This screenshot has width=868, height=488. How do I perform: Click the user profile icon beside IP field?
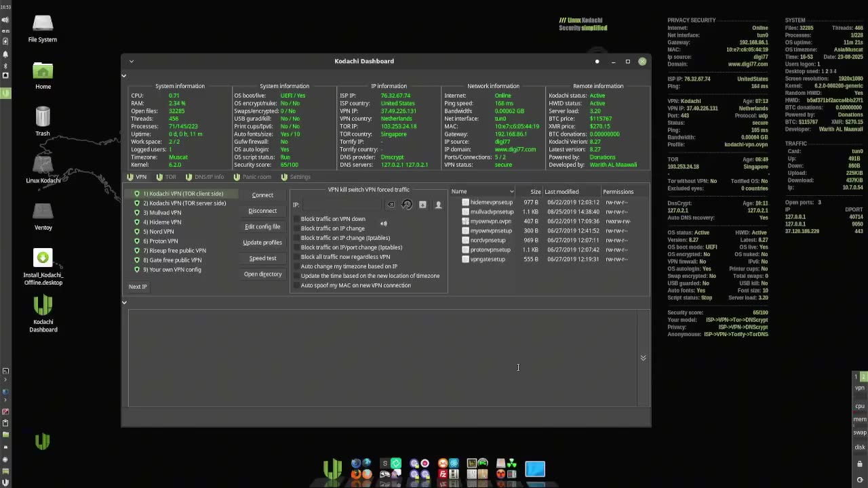click(438, 205)
